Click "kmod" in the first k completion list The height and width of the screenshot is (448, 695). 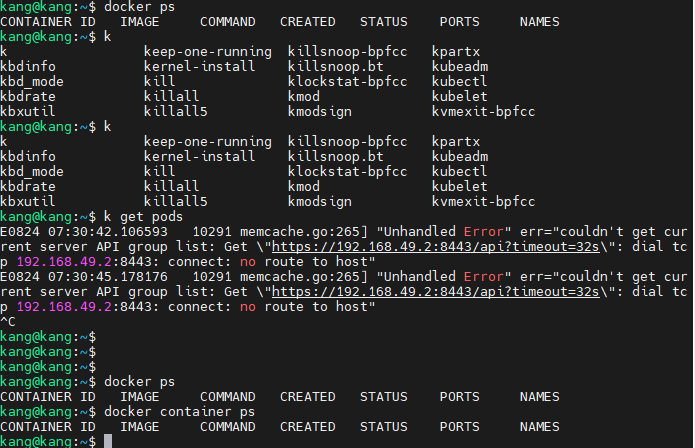[304, 97]
